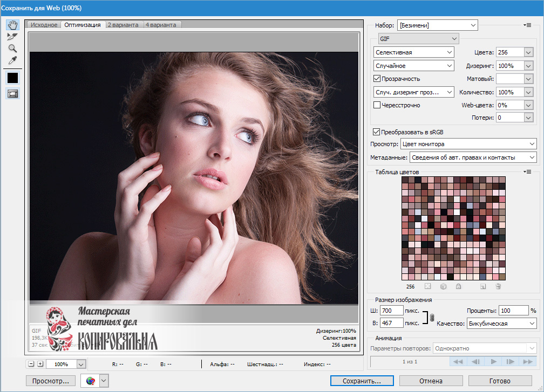Select the Eyedropper tool

[12, 60]
